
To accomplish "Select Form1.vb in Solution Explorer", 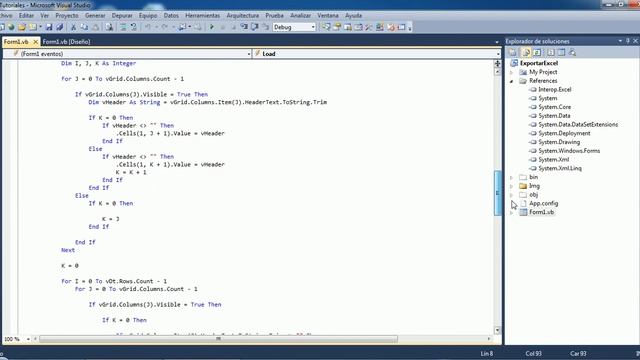I will click(541, 212).
